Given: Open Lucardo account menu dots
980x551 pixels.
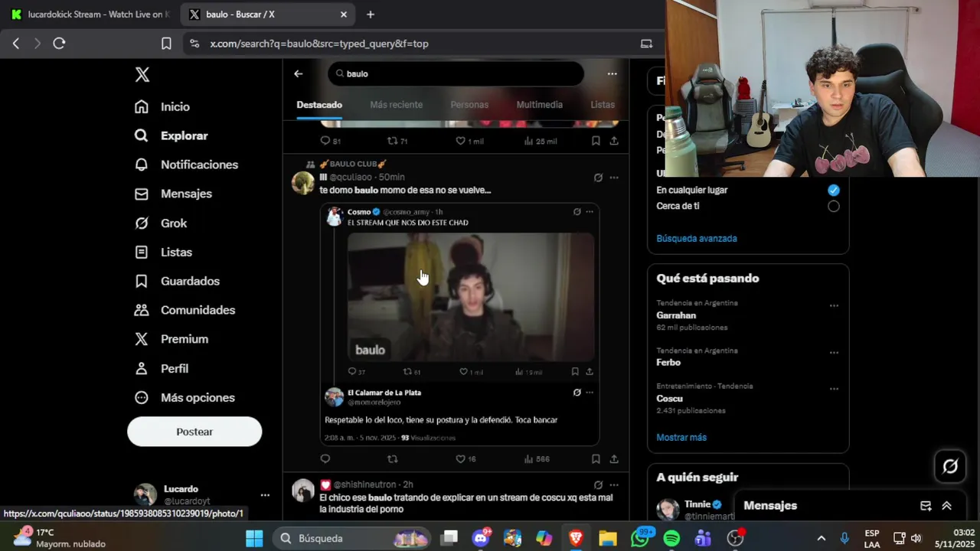Looking at the screenshot, I should tap(265, 495).
